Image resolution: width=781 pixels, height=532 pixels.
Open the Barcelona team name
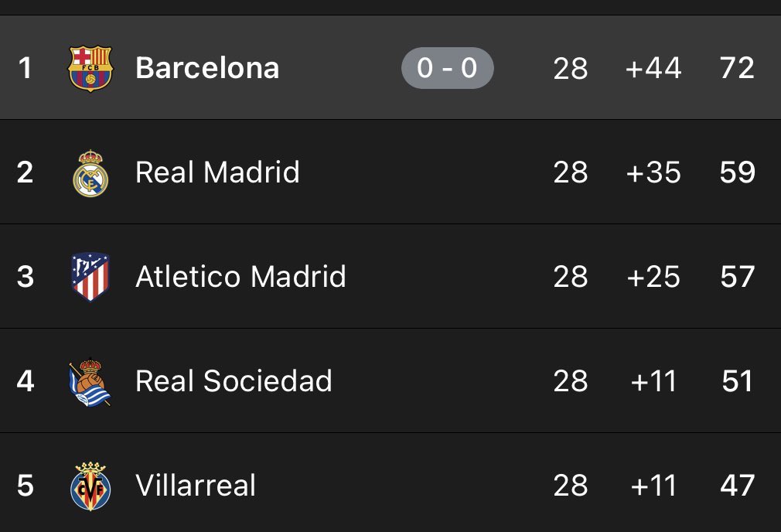(207, 68)
